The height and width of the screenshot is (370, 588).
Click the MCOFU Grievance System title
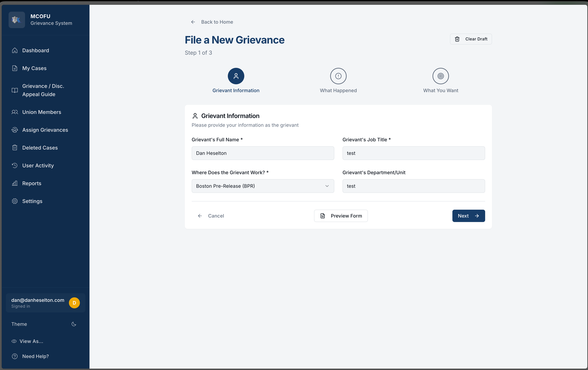point(51,20)
